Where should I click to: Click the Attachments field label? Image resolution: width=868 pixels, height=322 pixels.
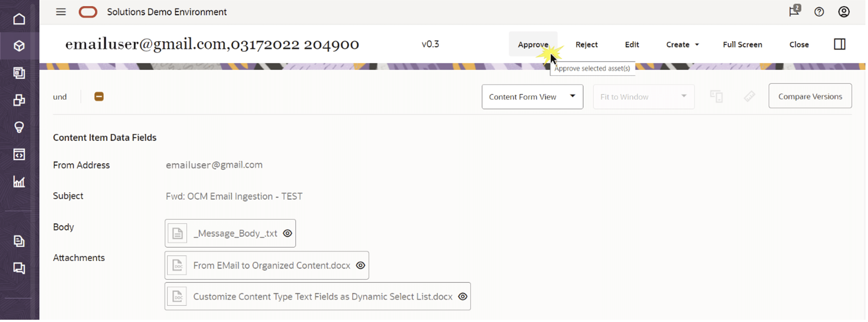[79, 258]
